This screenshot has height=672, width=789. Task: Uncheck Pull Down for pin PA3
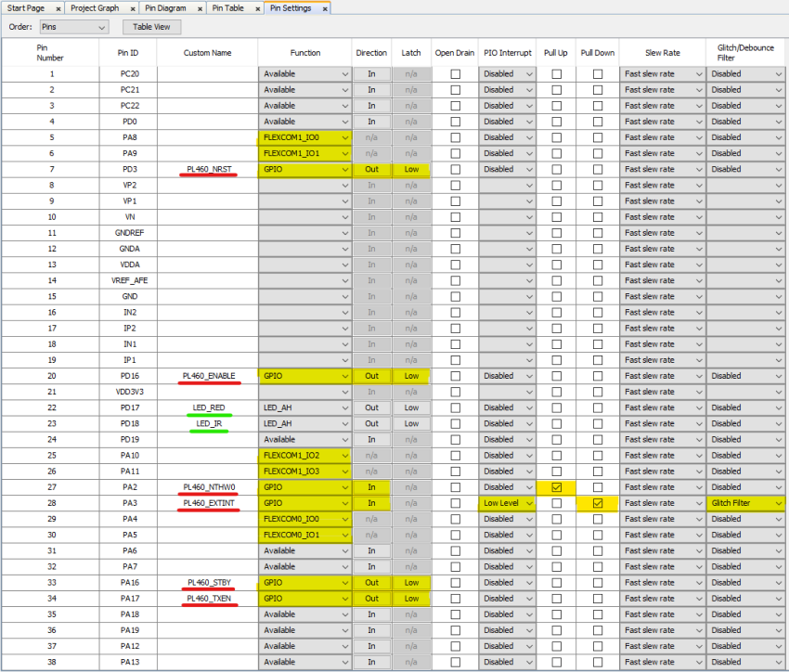point(598,503)
